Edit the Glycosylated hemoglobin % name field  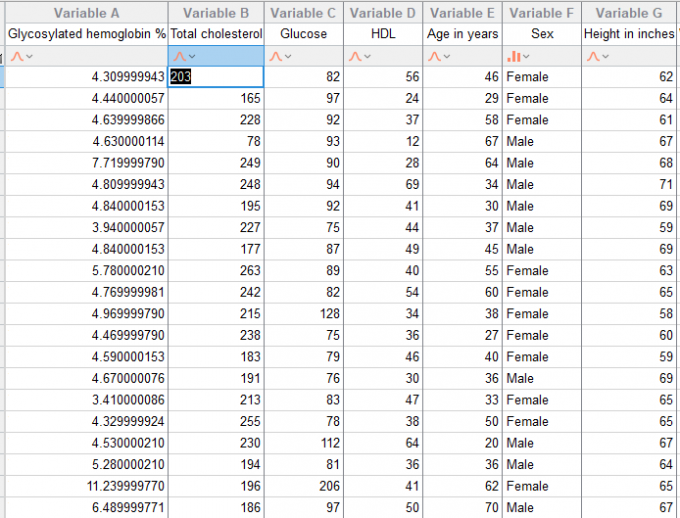coord(86,34)
